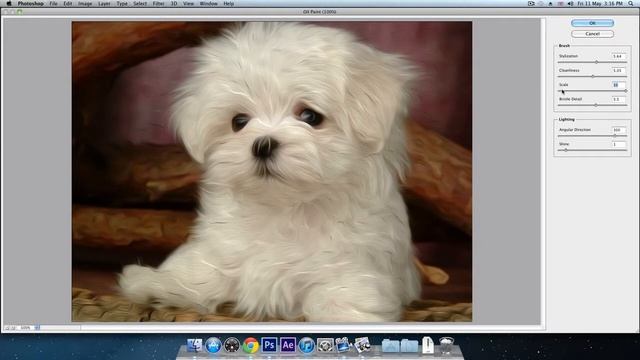Viewport: 640px width, 360px height.
Task: Click the Stylization value field
Action: 618,56
